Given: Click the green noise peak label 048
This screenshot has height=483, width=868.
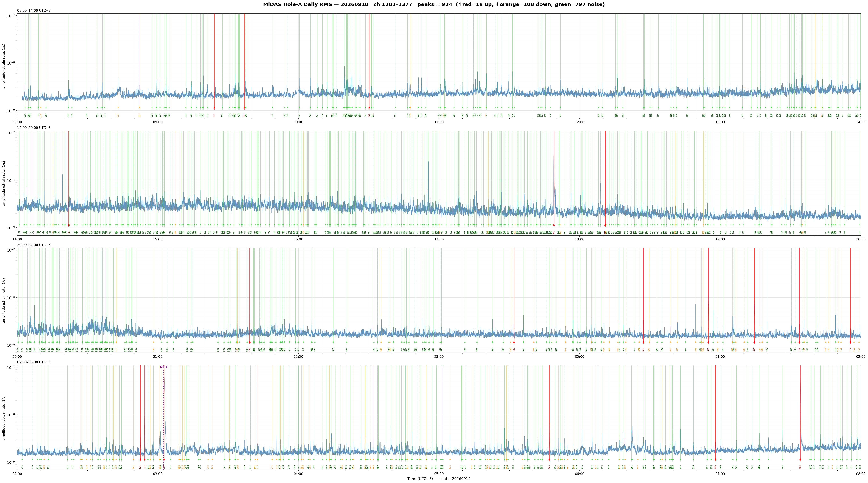Looking at the screenshot, I should tap(310, 115).
